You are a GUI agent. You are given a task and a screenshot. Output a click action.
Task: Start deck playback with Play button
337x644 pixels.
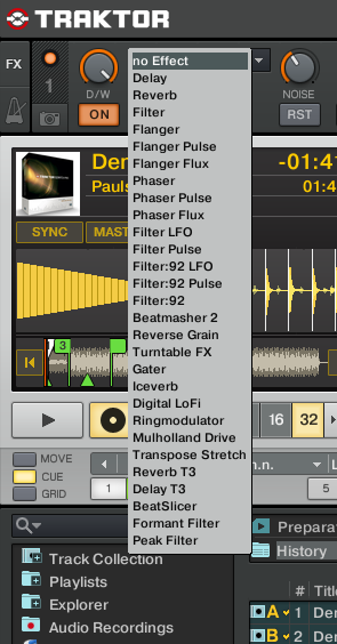click(48, 421)
